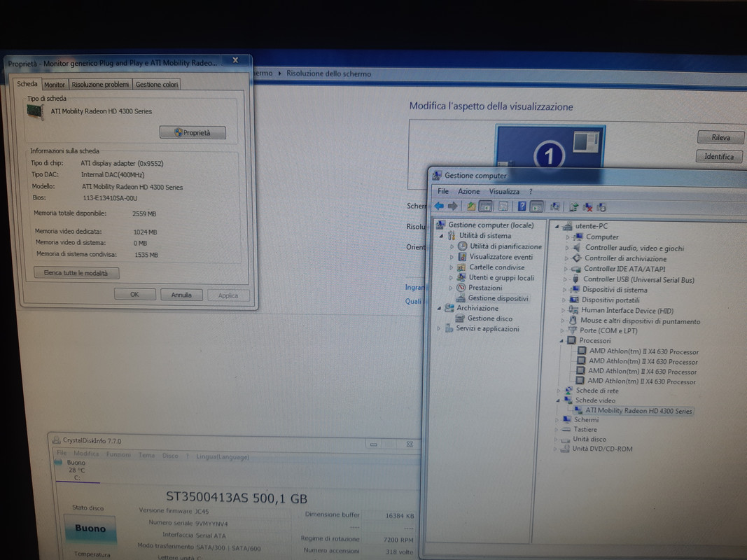Click the Proprietà button with shield
The height and width of the screenshot is (560, 747).
[x=193, y=132]
